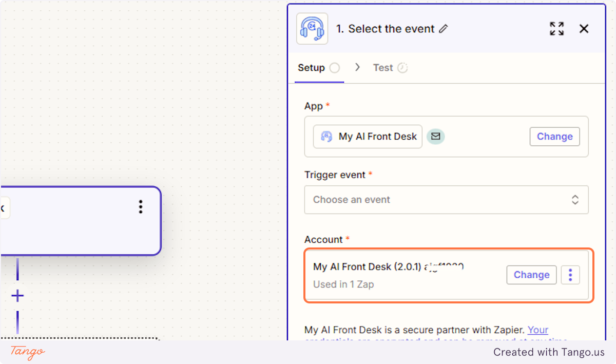Expand the panel to fullscreen
This screenshot has width=616, height=364.
pos(556,29)
